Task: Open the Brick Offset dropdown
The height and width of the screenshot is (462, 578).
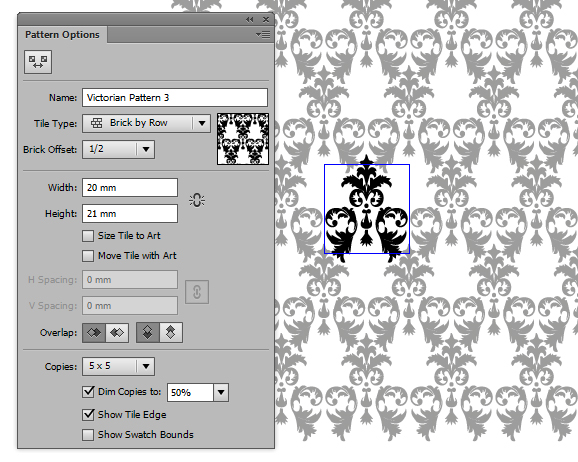Action: (118, 149)
